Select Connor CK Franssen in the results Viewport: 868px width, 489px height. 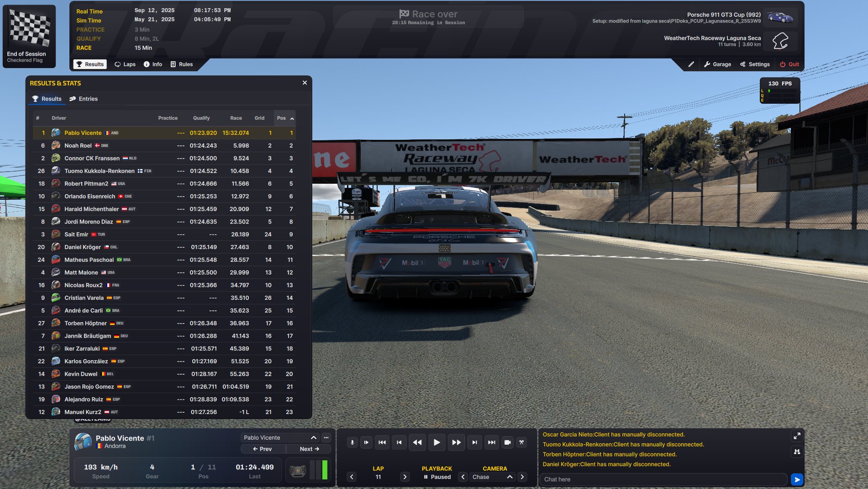click(x=164, y=159)
